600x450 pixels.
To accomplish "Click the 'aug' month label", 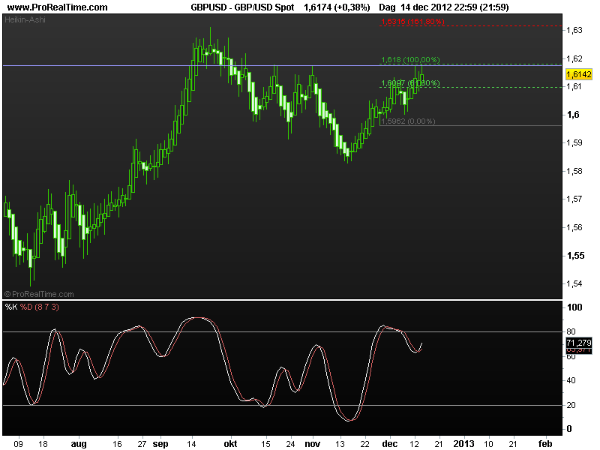I will [79, 444].
